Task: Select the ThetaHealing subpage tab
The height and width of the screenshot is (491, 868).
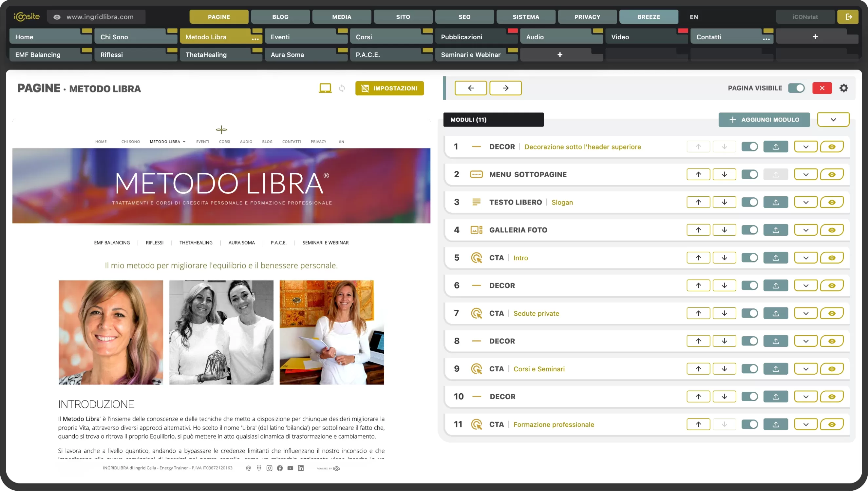Action: click(x=221, y=55)
